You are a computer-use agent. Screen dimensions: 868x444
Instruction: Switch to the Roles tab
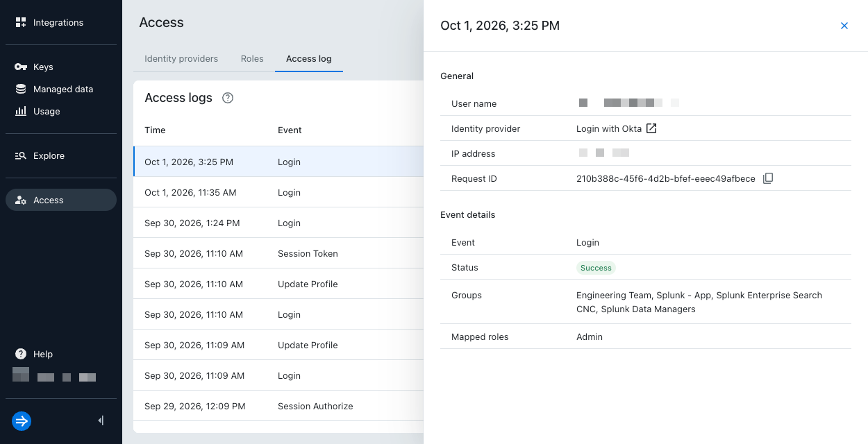click(x=252, y=59)
